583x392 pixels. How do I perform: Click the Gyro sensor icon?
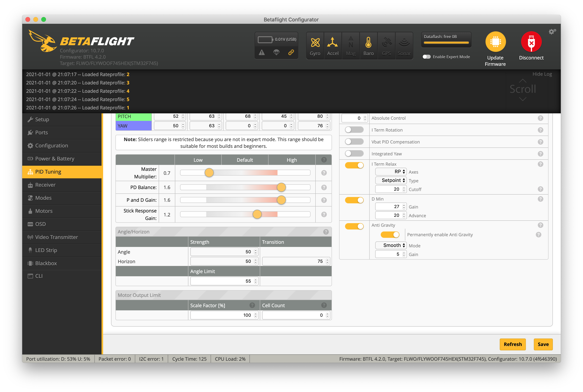pos(315,42)
